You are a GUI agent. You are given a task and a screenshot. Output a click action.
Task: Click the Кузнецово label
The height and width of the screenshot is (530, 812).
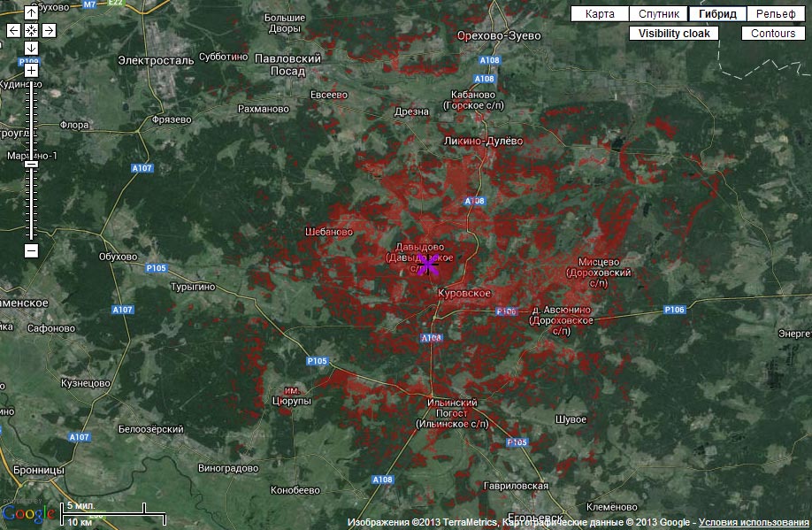pos(86,383)
